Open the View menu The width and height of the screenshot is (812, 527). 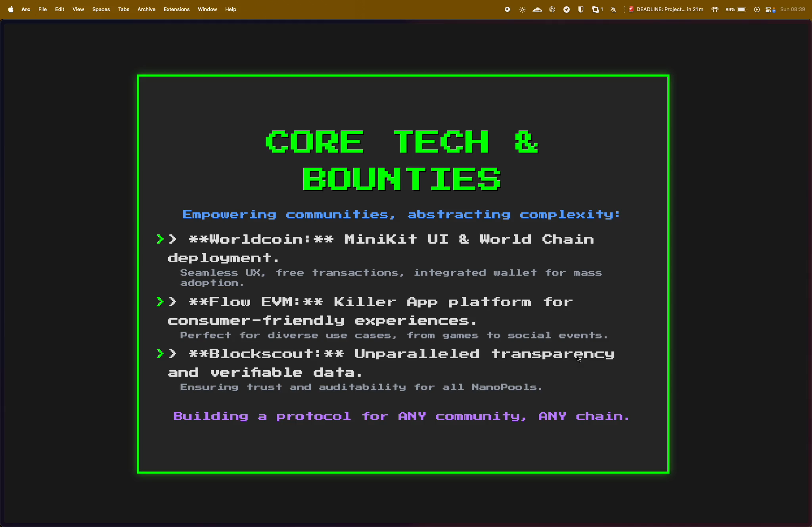(x=78, y=9)
